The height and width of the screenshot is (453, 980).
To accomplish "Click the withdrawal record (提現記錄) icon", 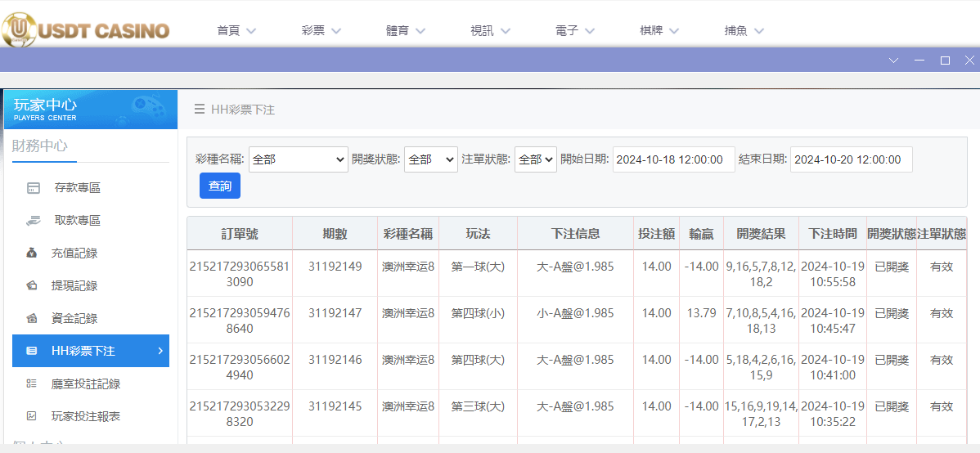I will (x=33, y=286).
